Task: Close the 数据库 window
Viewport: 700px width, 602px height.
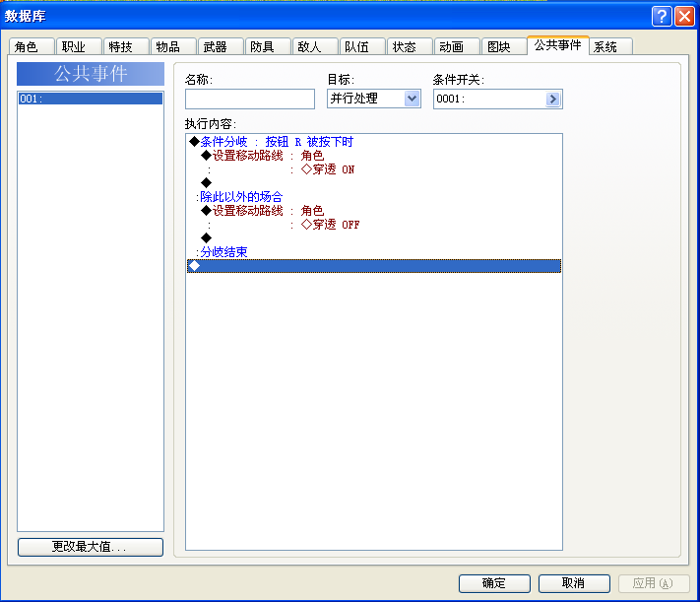Action: coord(684,17)
